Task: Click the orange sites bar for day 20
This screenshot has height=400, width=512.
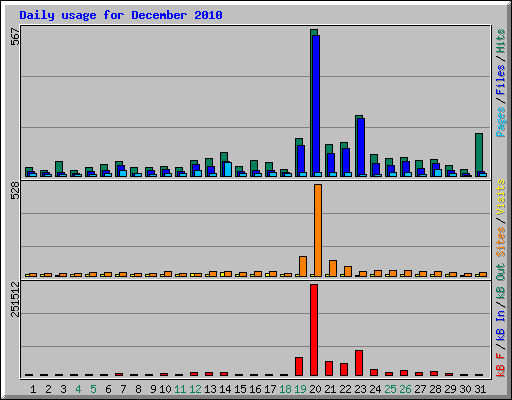Action: click(x=318, y=230)
